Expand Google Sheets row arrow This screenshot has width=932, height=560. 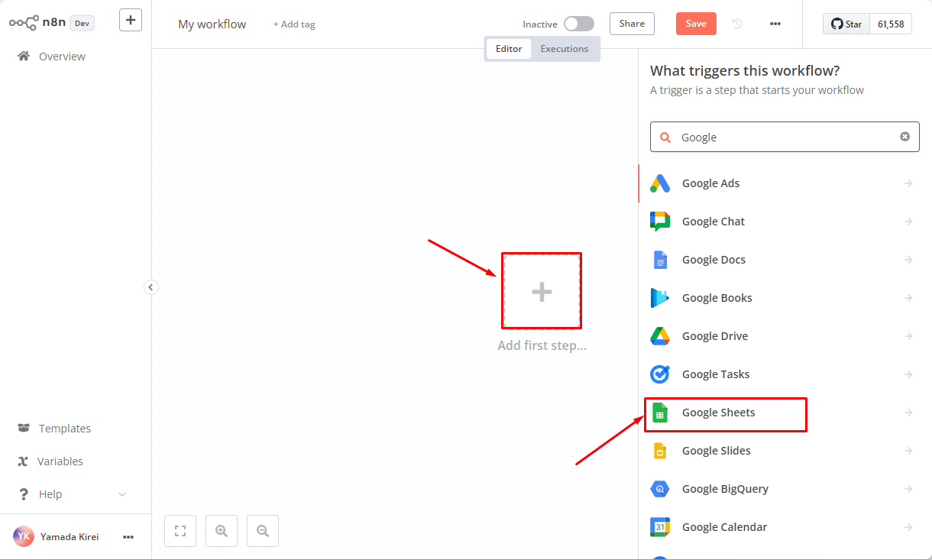[908, 413]
